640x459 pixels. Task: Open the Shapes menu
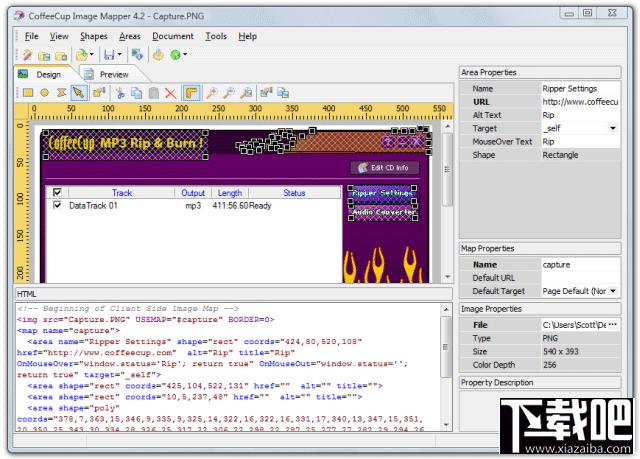click(x=93, y=36)
